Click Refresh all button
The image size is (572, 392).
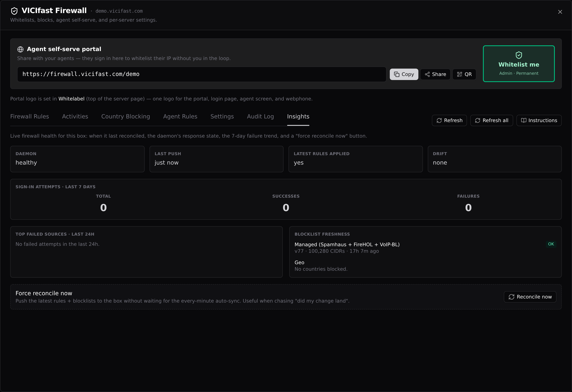[492, 120]
